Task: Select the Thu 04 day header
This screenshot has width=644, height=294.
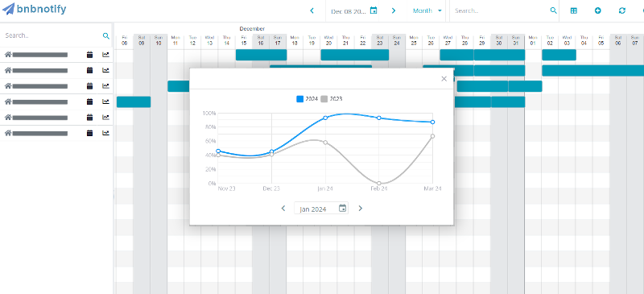Action: 584,40
